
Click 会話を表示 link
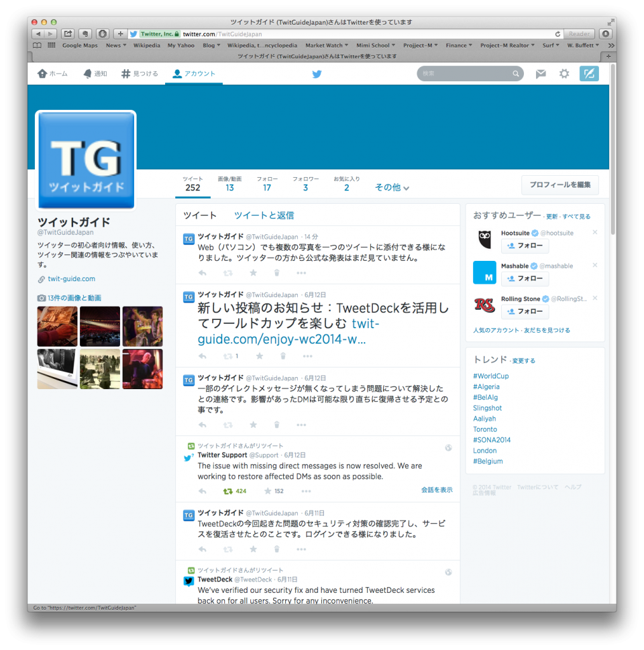click(437, 490)
